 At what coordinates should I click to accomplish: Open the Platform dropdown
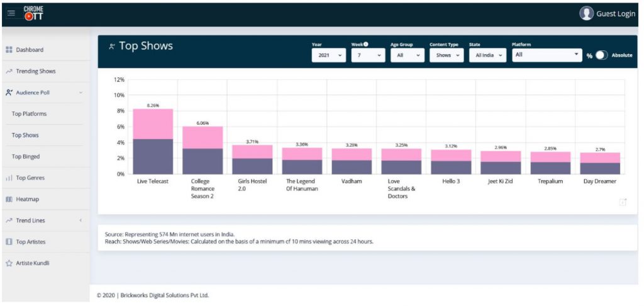pos(547,55)
